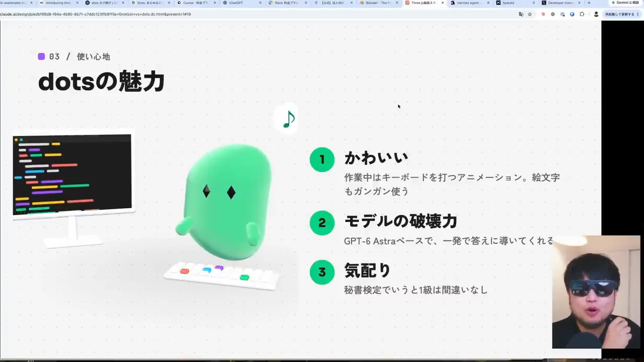The height and width of the screenshot is (362, 644).
Task: Click the Gemini に相談 button
Action: point(625,3)
